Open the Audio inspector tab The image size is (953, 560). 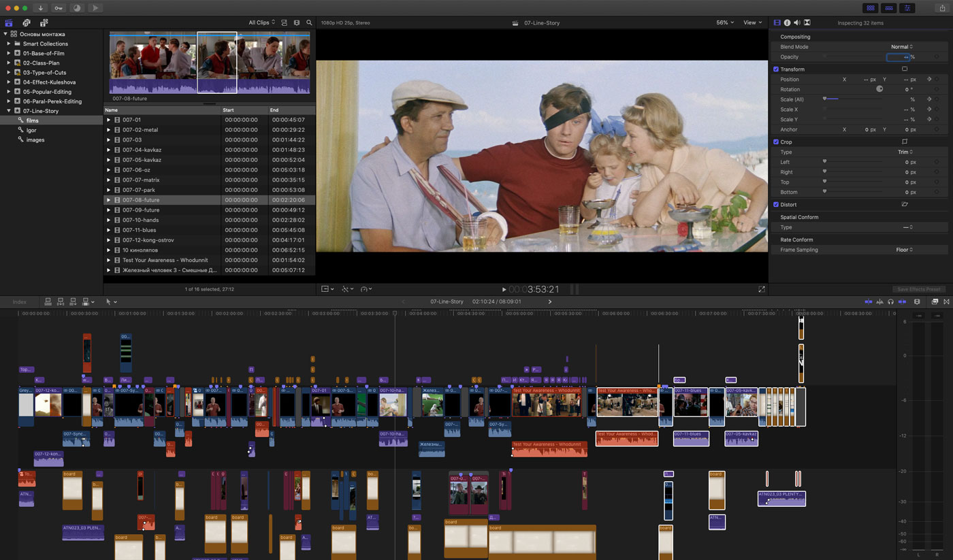click(x=797, y=22)
